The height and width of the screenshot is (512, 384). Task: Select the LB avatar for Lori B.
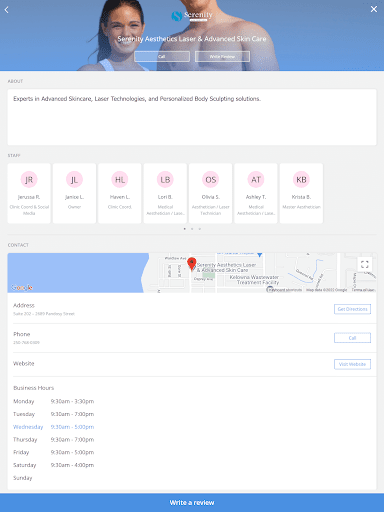(x=165, y=180)
